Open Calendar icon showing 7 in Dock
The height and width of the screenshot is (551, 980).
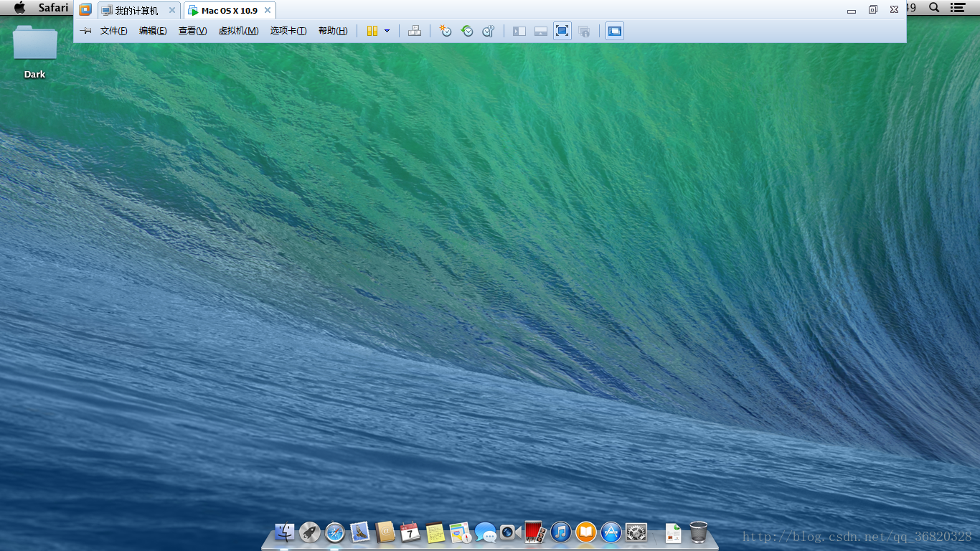(x=410, y=532)
